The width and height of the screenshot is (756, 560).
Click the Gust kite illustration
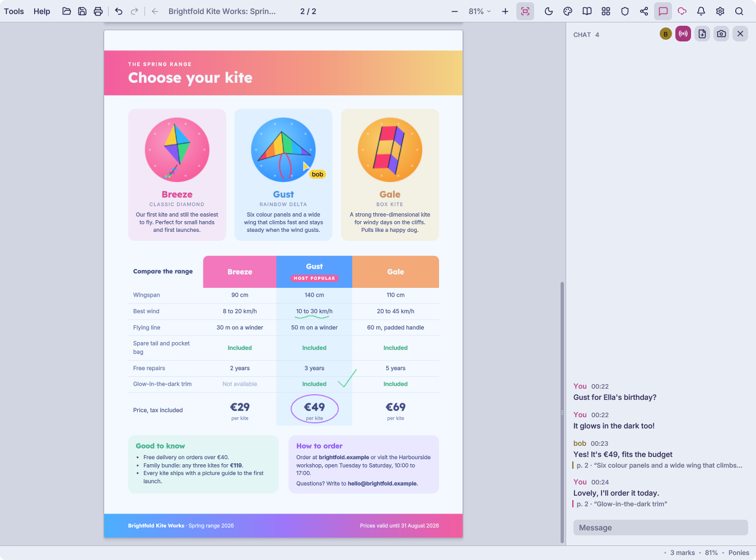(283, 150)
